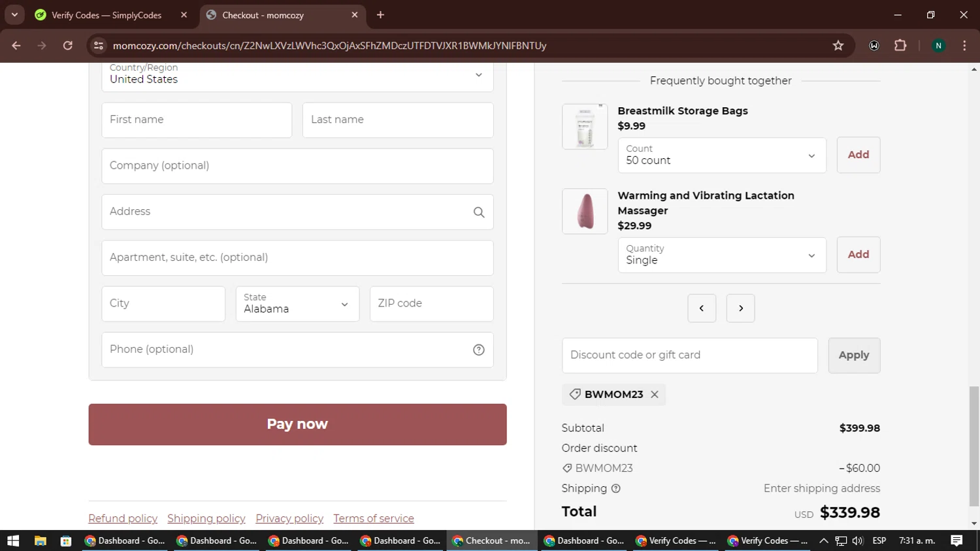Image resolution: width=980 pixels, height=551 pixels.
Task: Click the vertical scrollbar thumb
Action: [974, 446]
